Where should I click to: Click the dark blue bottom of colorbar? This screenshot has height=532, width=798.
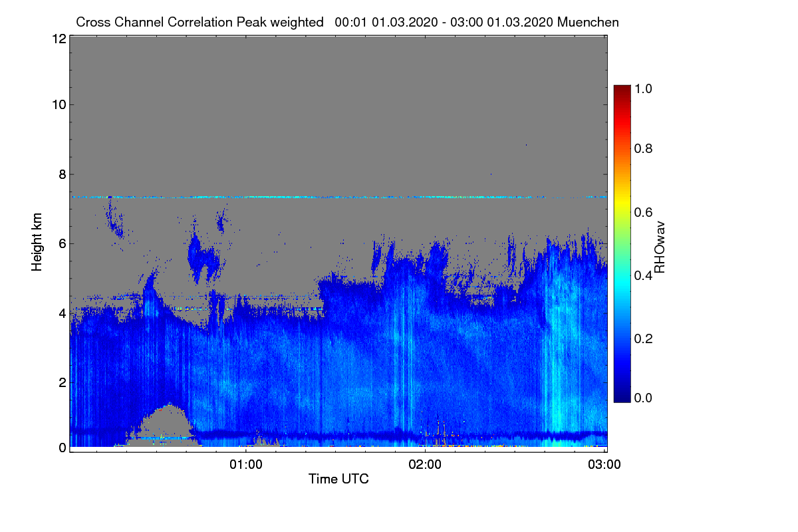(622, 397)
